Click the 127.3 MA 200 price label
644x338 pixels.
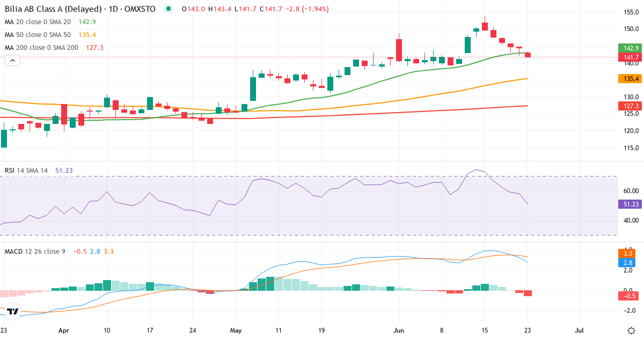pos(631,106)
